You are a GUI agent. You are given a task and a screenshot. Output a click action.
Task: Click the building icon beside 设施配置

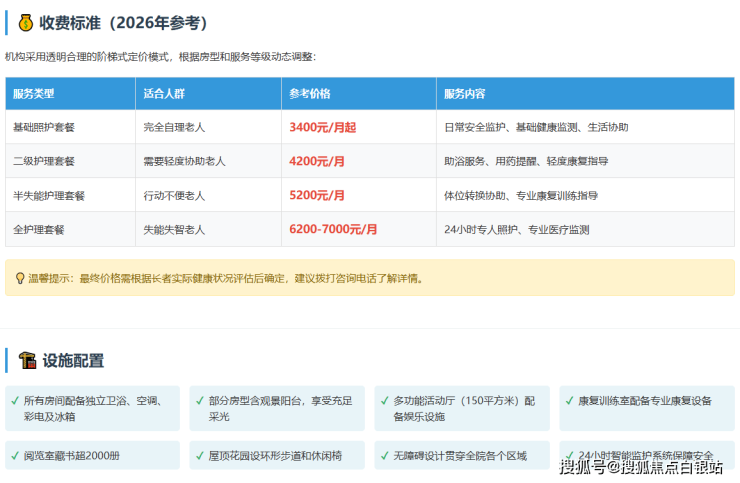27,360
